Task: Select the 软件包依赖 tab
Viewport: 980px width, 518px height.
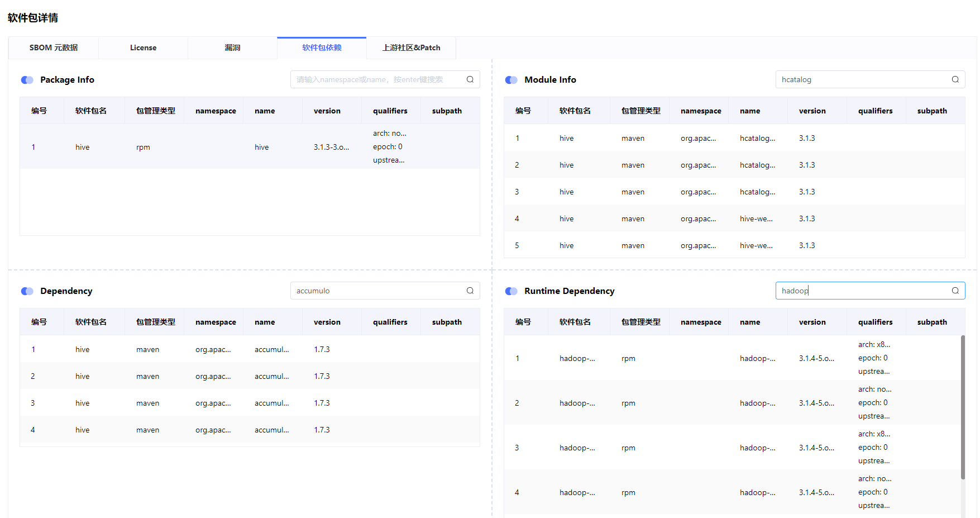Action: click(x=322, y=48)
